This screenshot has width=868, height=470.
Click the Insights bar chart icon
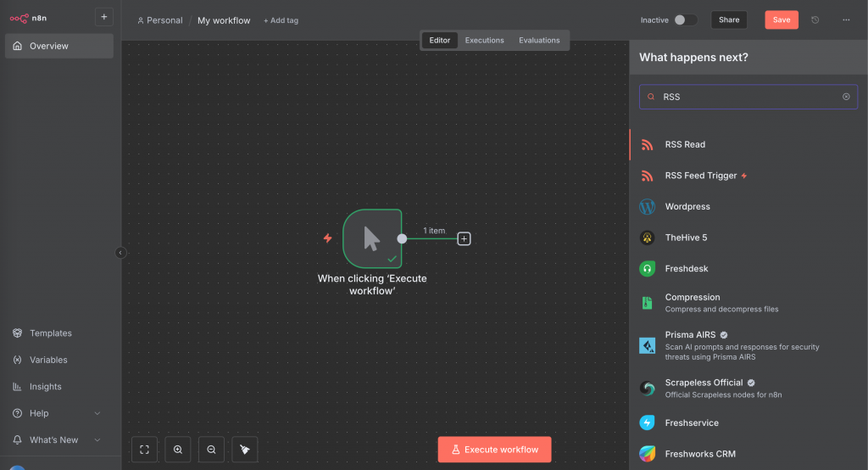(17, 386)
